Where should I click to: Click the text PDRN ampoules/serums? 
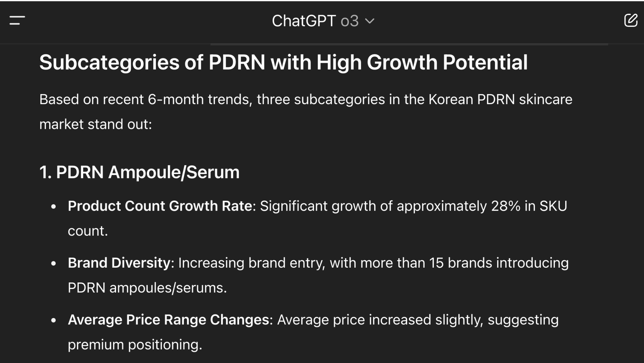pos(147,288)
